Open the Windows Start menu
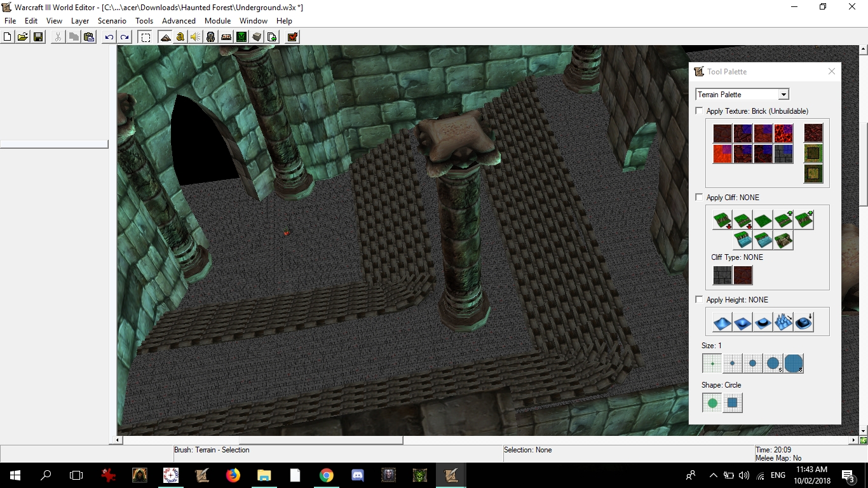The image size is (868, 488). (15, 475)
